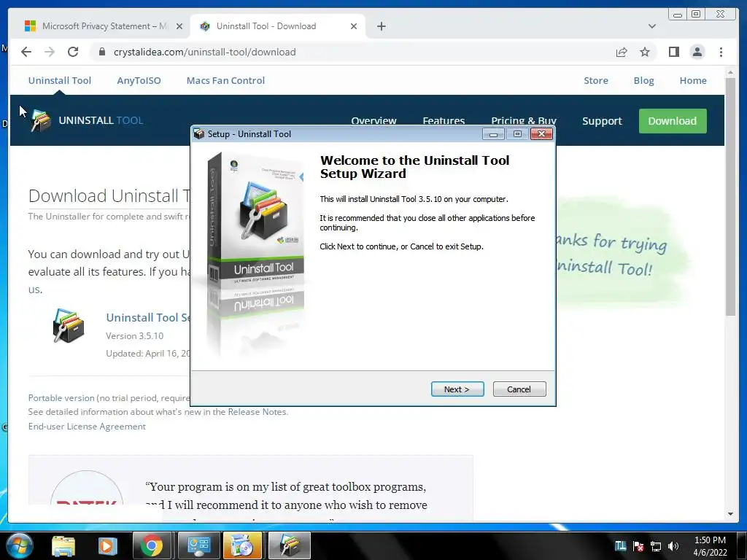The width and height of the screenshot is (747, 560).
Task: Open Windows Explorer from taskbar
Action: pos(63,545)
